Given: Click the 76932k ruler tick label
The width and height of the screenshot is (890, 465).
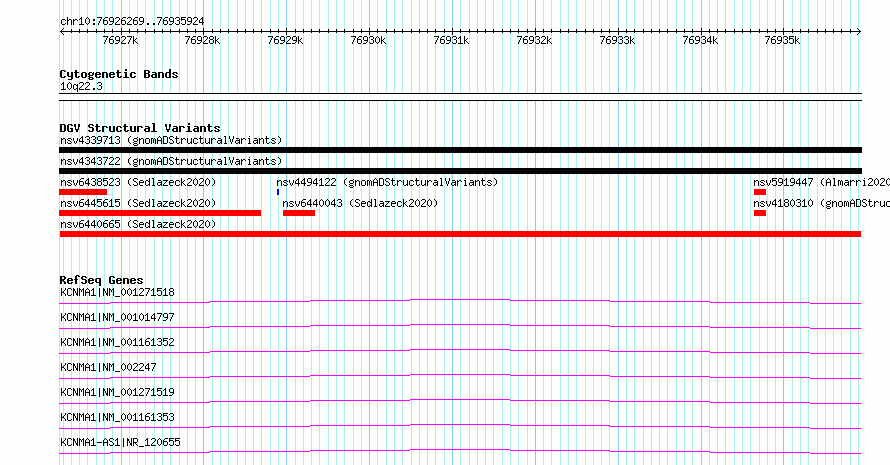Looking at the screenshot, I should pyautogui.click(x=534, y=40).
